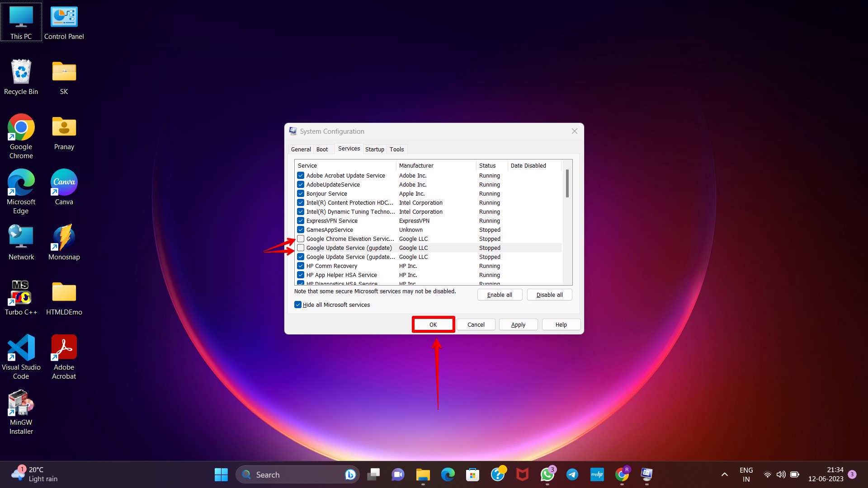Uncheck AdobeUpdateService checkbox

point(301,184)
